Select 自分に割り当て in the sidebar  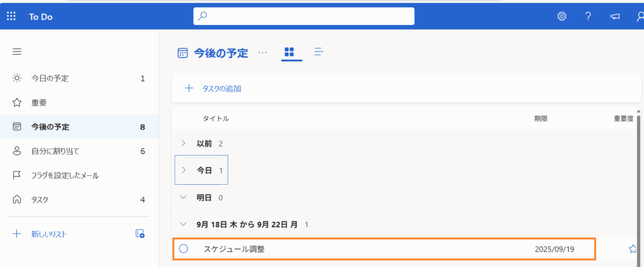coord(55,151)
